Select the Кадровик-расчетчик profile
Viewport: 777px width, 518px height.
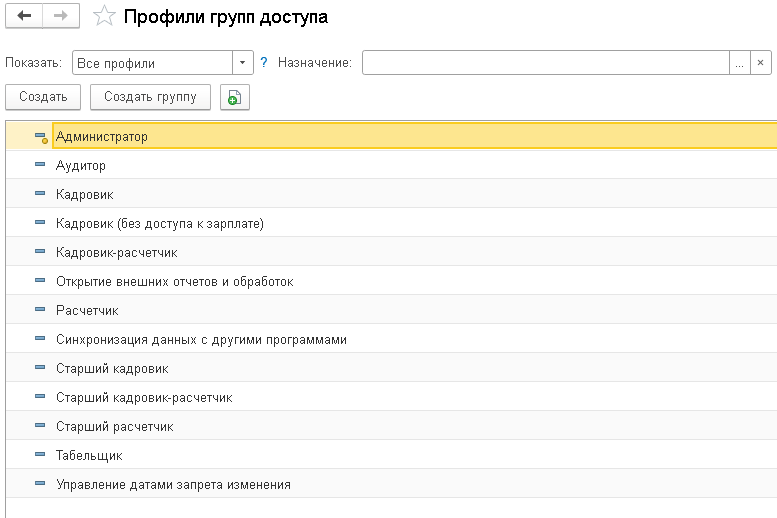point(391,252)
